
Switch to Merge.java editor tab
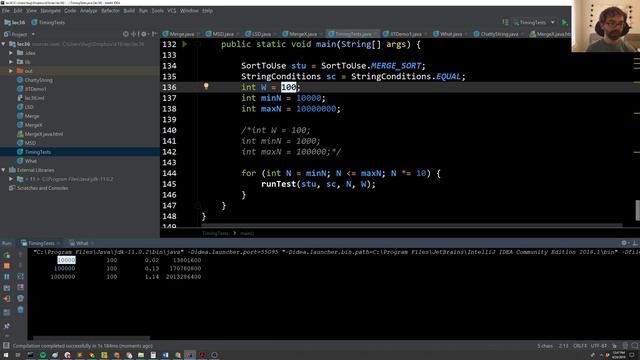[181, 34]
